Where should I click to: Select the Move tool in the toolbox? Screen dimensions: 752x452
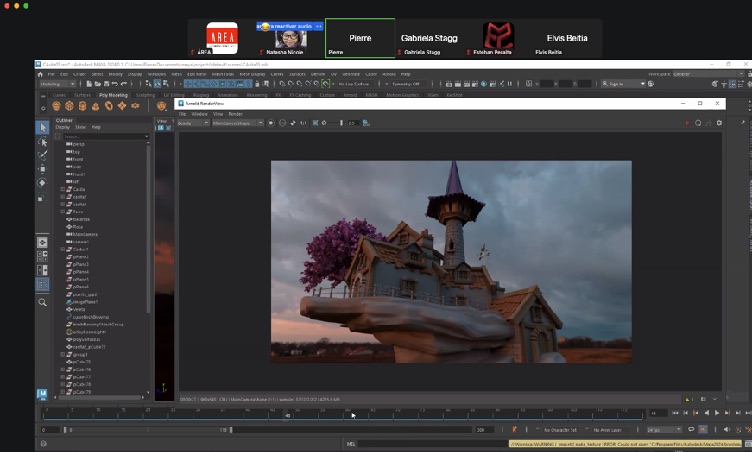(x=43, y=169)
